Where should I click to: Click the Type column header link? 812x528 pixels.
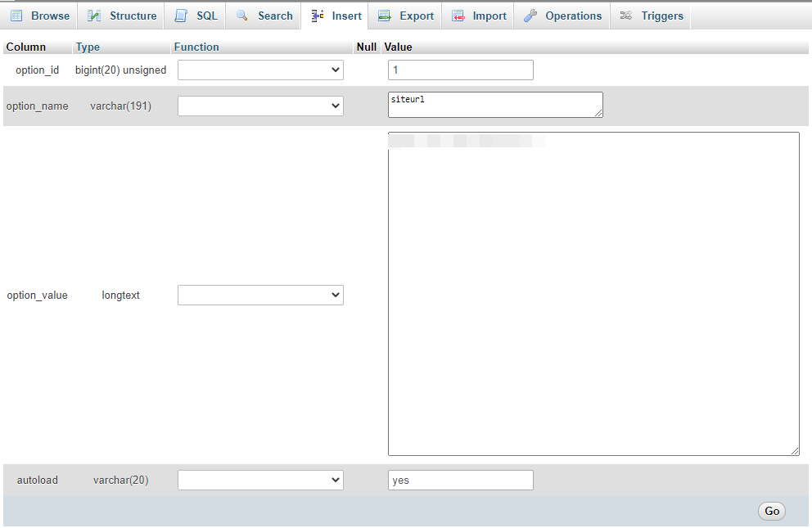point(87,47)
